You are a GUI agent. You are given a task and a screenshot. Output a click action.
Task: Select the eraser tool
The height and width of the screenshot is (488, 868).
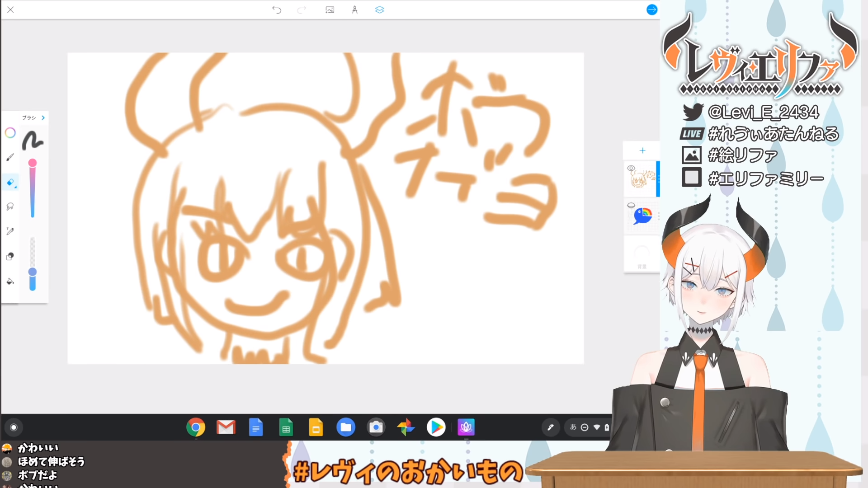[x=10, y=182]
